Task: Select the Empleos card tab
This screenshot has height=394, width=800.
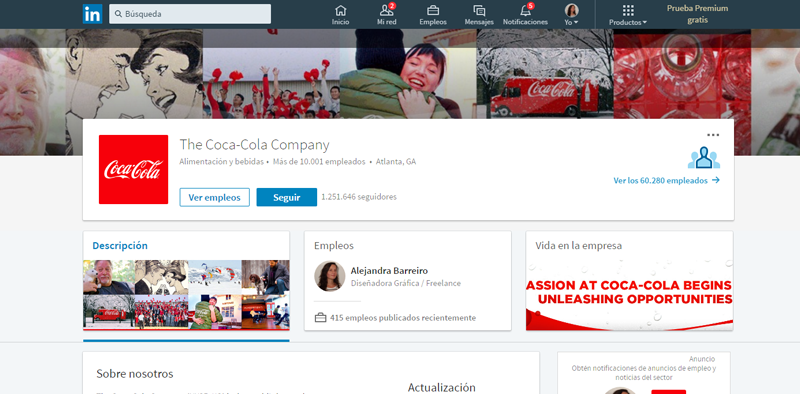Action: tap(334, 245)
